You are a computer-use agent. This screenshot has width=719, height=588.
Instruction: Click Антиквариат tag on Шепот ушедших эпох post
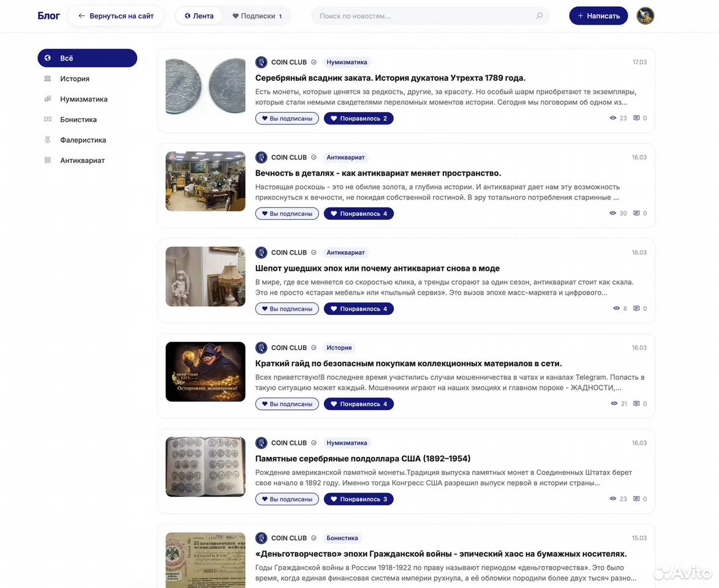[345, 252]
